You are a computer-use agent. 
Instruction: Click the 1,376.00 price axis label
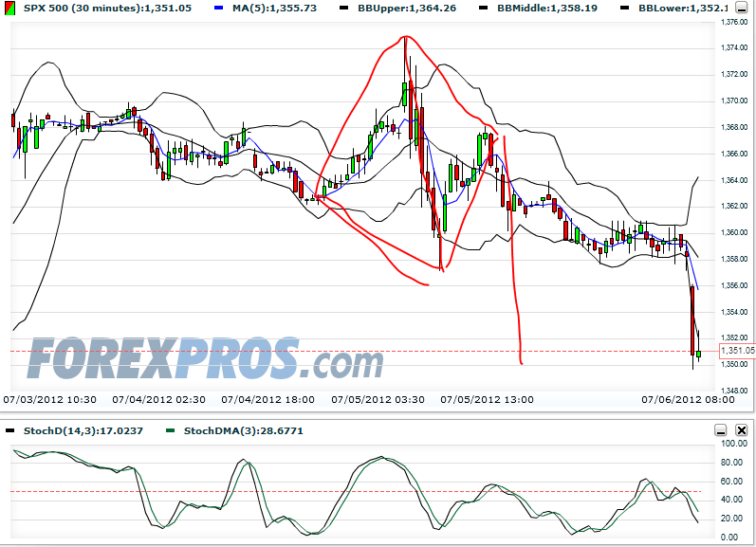tap(734, 22)
